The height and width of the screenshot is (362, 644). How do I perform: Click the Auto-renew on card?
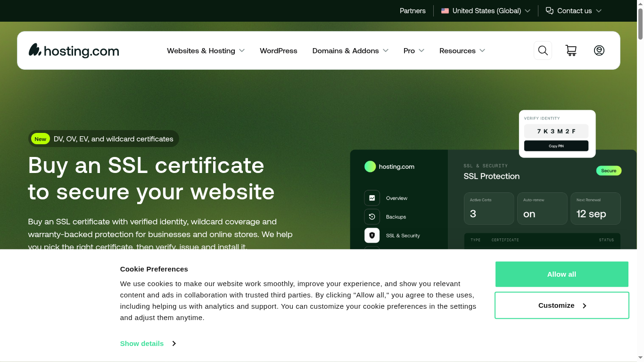click(x=542, y=208)
